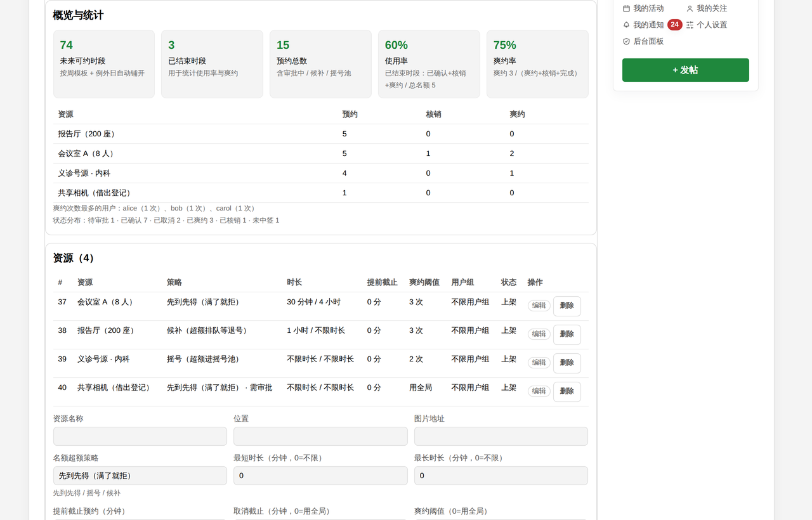Edit the 义诊号源 · 内科 resource
Image resolution: width=812 pixels, height=520 pixels.
539,362
